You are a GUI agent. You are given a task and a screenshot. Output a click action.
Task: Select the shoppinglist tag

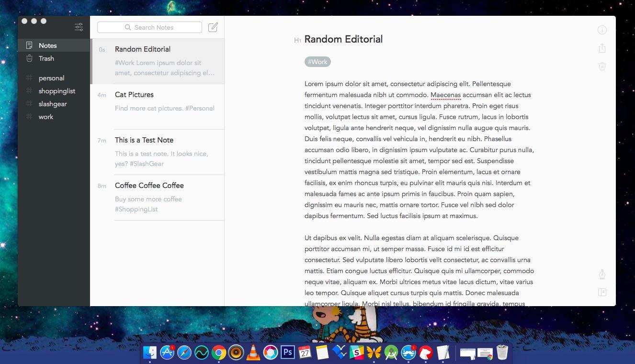(57, 91)
